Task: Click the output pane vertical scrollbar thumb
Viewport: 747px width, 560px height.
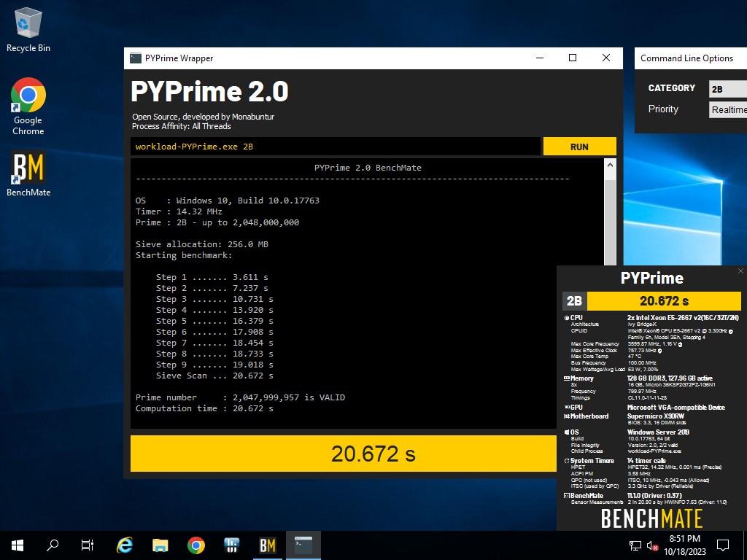Action: (x=610, y=223)
